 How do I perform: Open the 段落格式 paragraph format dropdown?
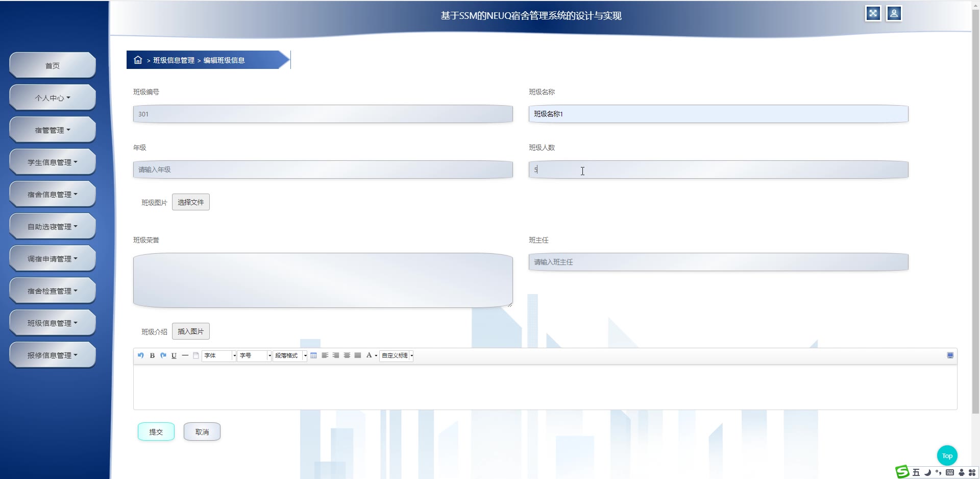coord(290,355)
